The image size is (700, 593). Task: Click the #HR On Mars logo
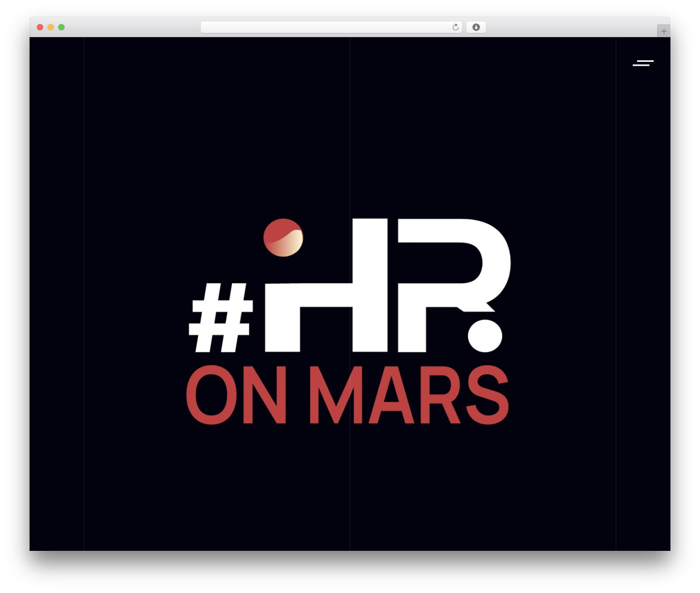(x=349, y=321)
